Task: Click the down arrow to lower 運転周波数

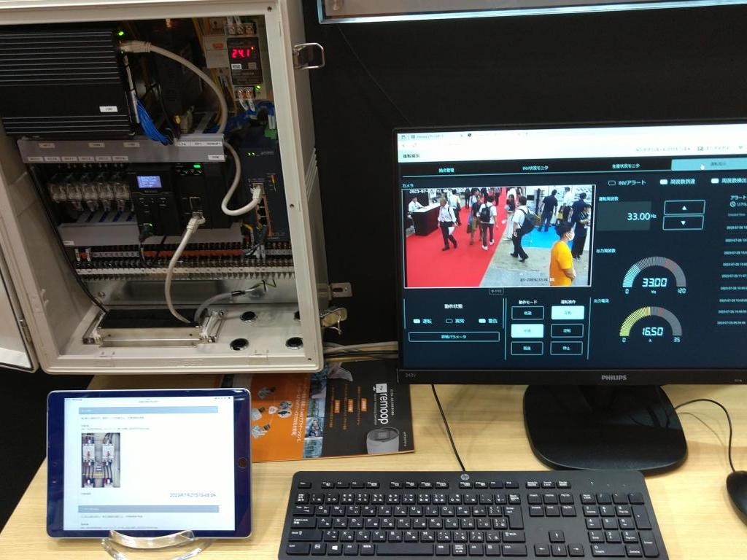Action: pyautogui.click(x=684, y=223)
